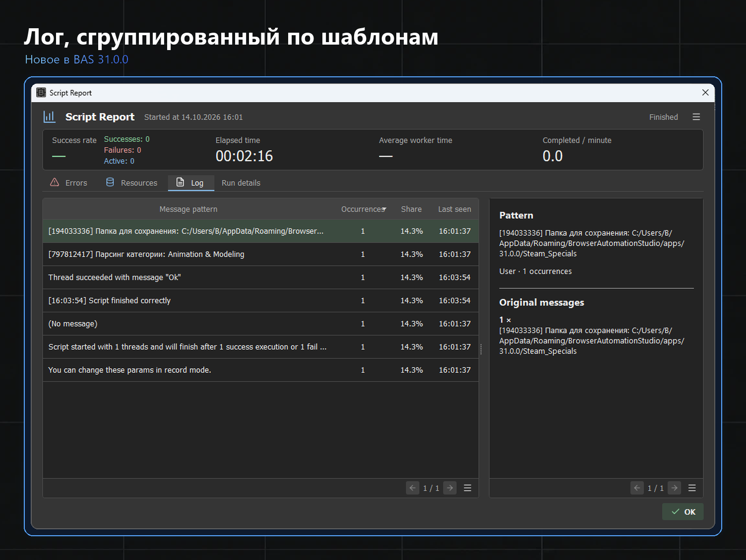Go to next page of original messages
746x560 pixels.
[674, 488]
